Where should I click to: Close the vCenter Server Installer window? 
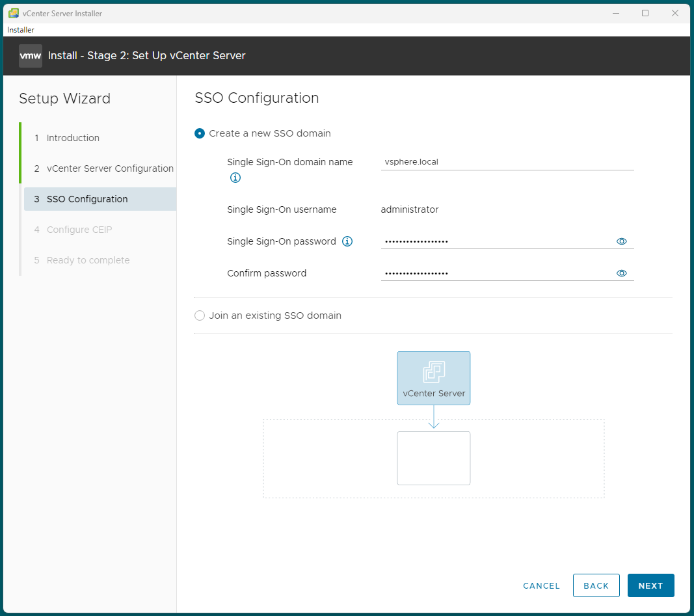(x=675, y=13)
